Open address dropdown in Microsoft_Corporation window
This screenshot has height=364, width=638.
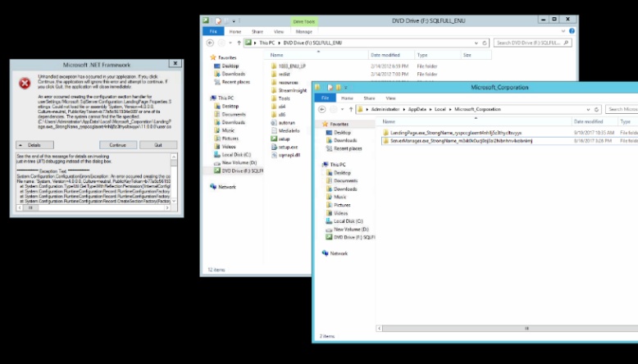click(x=588, y=109)
